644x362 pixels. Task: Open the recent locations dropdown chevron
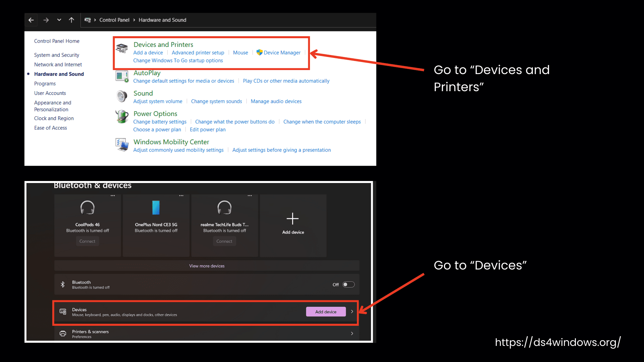(59, 20)
